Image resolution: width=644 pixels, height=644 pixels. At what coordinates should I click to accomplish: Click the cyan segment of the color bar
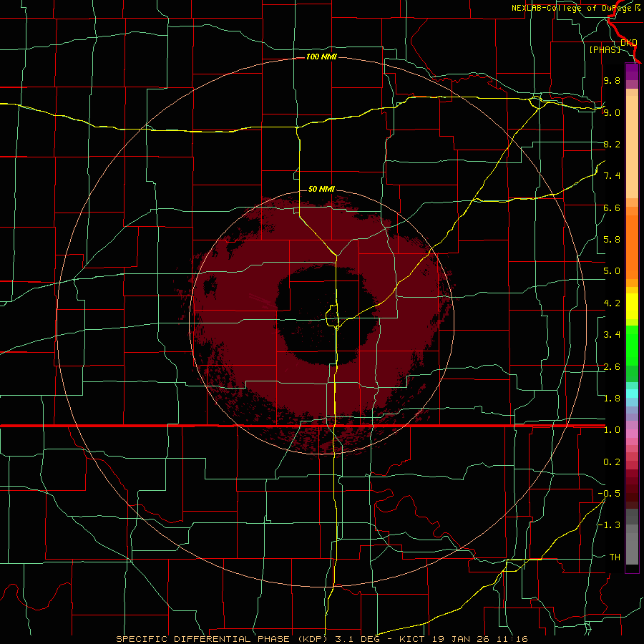tap(632, 394)
